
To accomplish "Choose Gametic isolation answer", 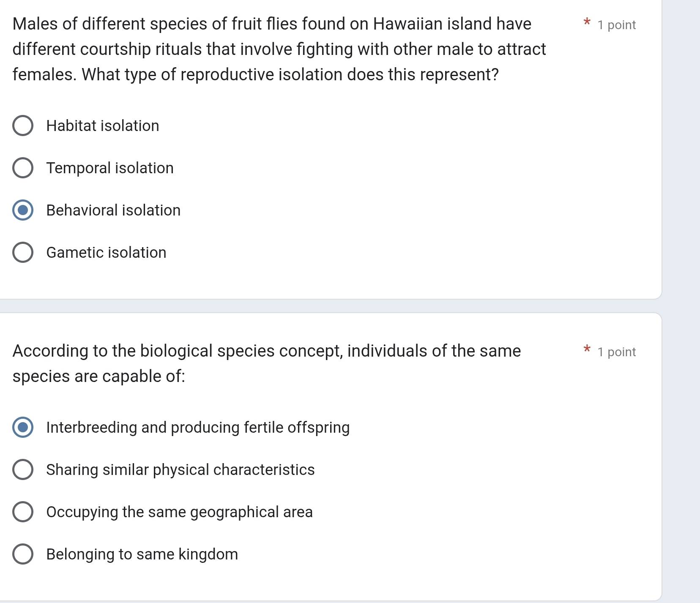I will 23,252.
